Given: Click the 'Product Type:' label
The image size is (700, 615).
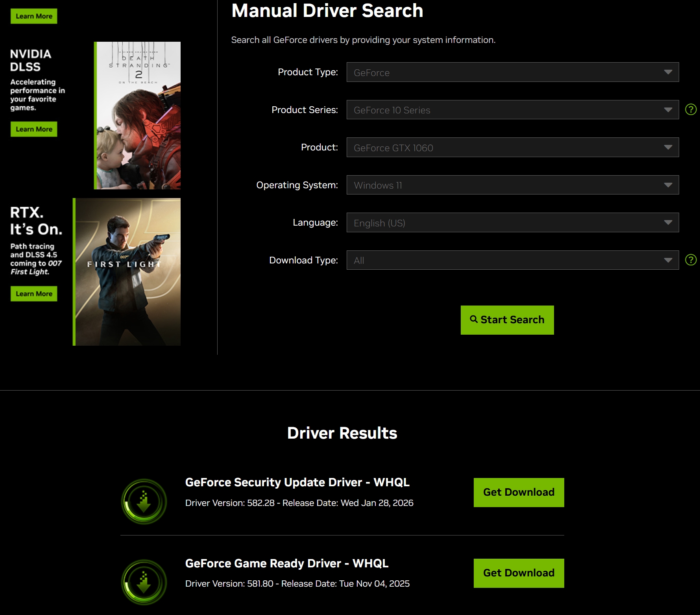Looking at the screenshot, I should coord(308,72).
